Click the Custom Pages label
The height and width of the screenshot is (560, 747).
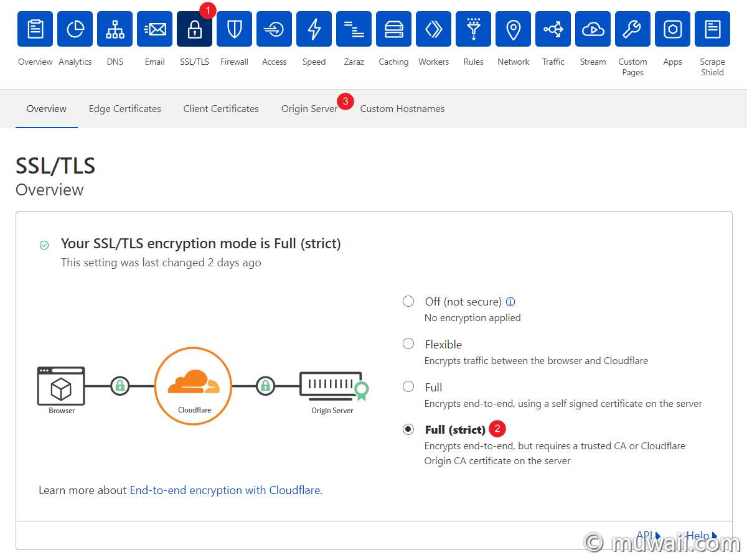pyautogui.click(x=633, y=67)
